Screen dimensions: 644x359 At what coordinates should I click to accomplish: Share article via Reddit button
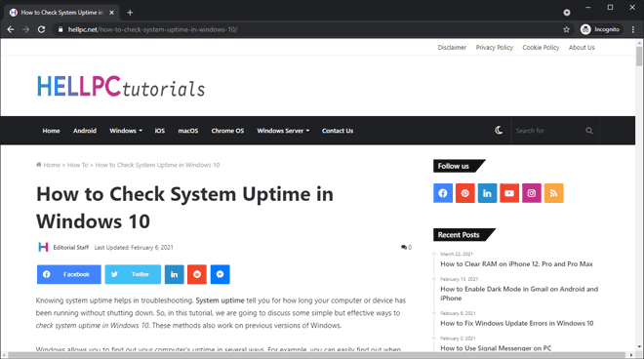pos(197,274)
